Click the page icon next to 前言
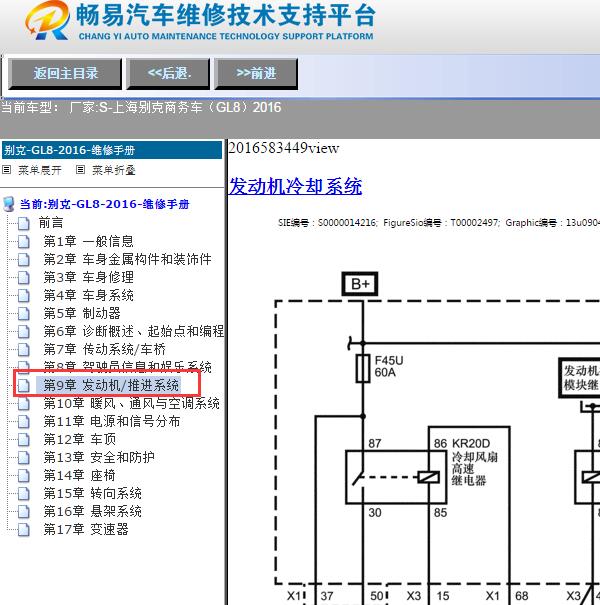The height and width of the screenshot is (605, 600). [24, 223]
